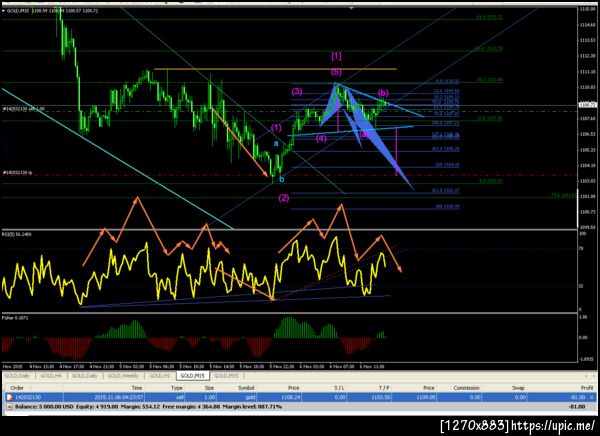Click the sell order line label on chart
This screenshot has width=600, height=436.
(24, 109)
